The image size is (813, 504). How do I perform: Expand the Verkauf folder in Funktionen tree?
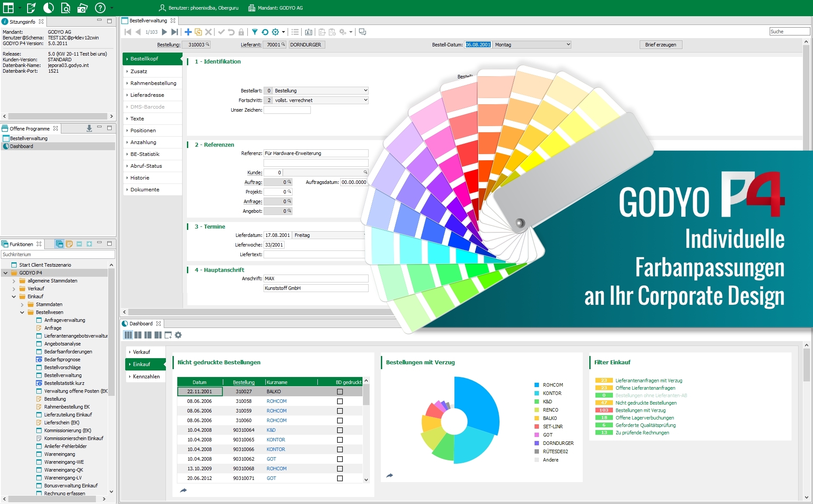pos(14,289)
